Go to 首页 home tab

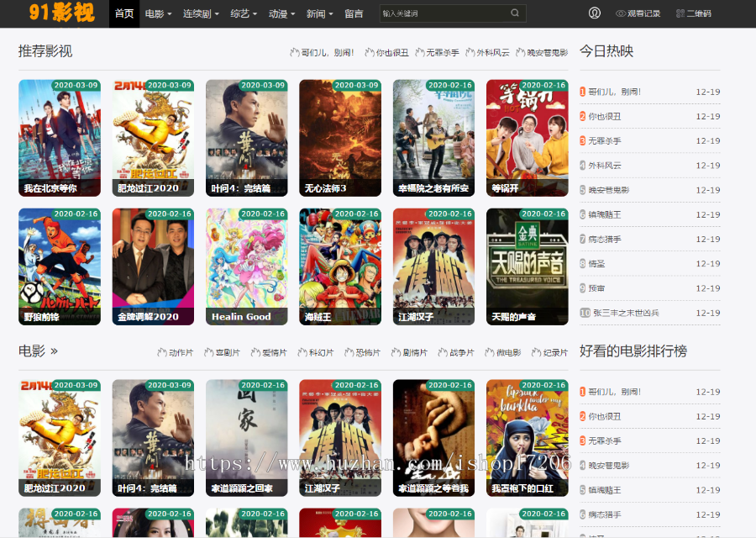(x=124, y=13)
